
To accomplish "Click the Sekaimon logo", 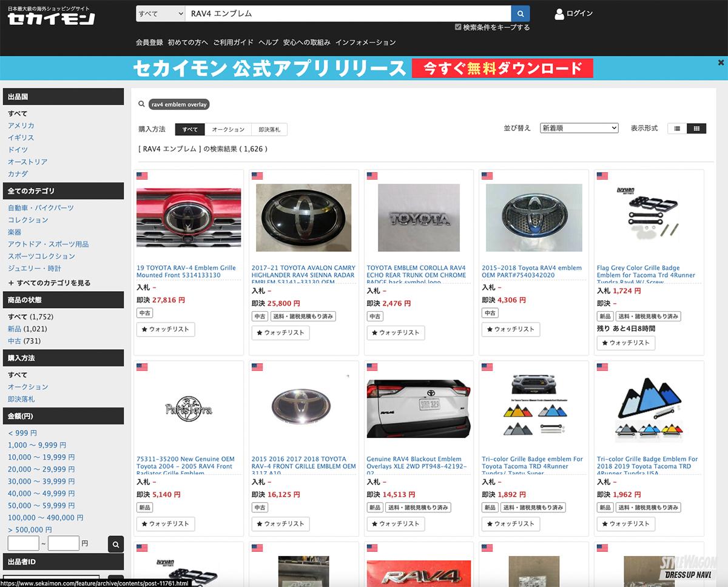I will tap(51, 15).
